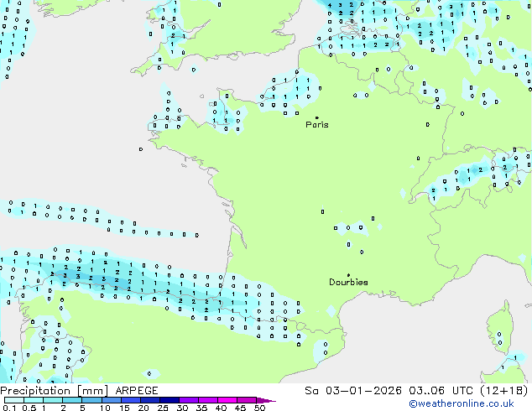Click legend value label 0.1

click(x=9, y=408)
